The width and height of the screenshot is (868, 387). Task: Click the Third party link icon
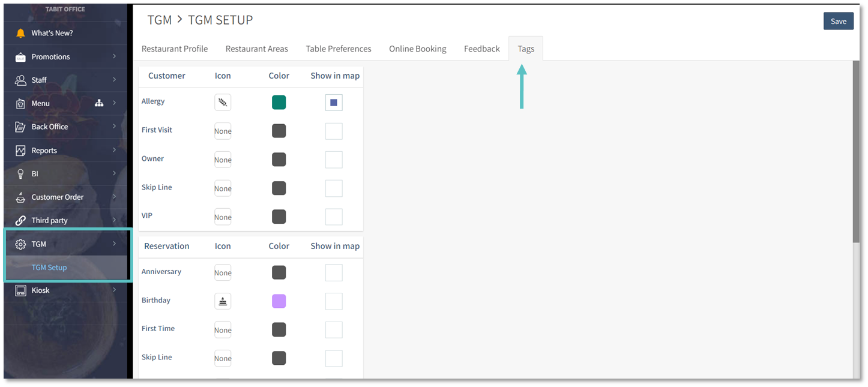pyautogui.click(x=20, y=220)
